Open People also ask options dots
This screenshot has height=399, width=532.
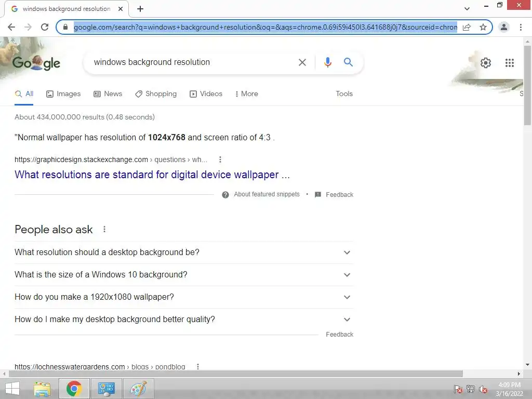coord(104,229)
